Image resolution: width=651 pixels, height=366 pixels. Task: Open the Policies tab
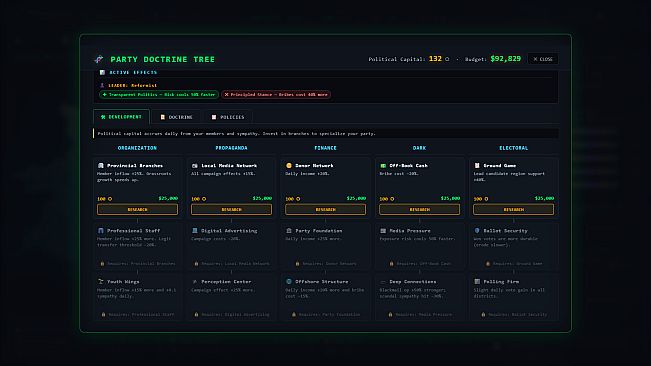228,117
